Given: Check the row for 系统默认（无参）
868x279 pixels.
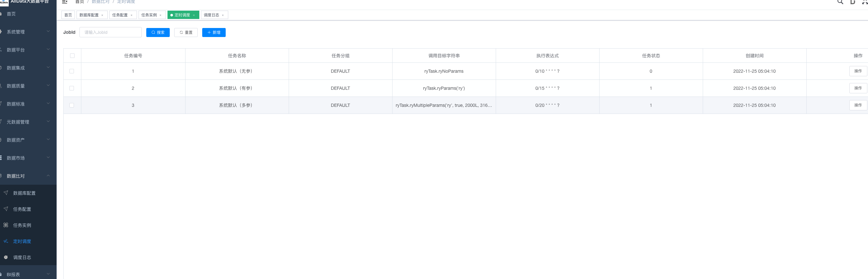Looking at the screenshot, I should point(71,71).
